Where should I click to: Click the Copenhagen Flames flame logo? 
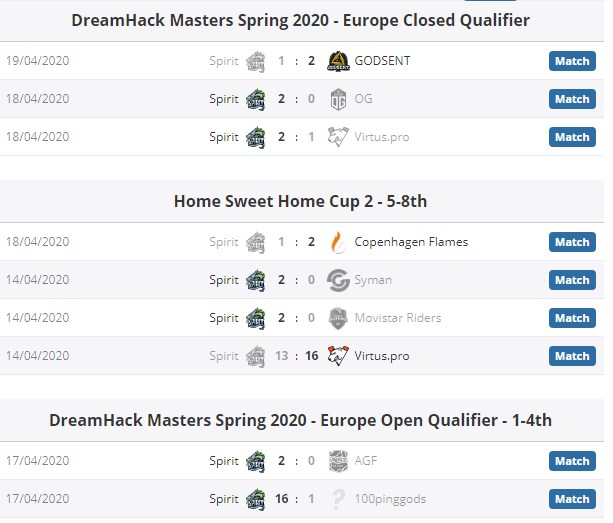click(338, 242)
